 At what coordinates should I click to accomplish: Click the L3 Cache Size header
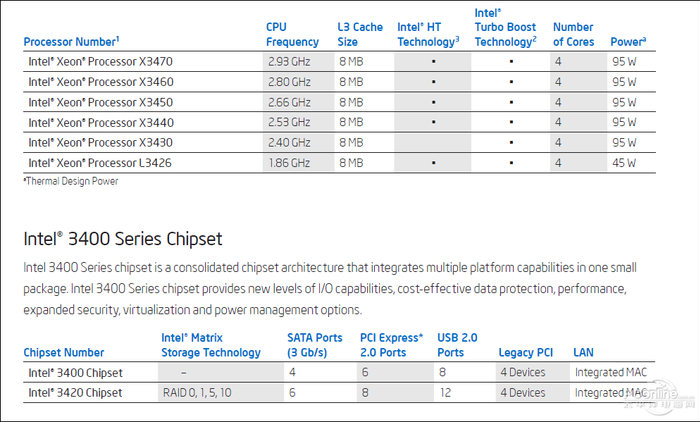[360, 35]
